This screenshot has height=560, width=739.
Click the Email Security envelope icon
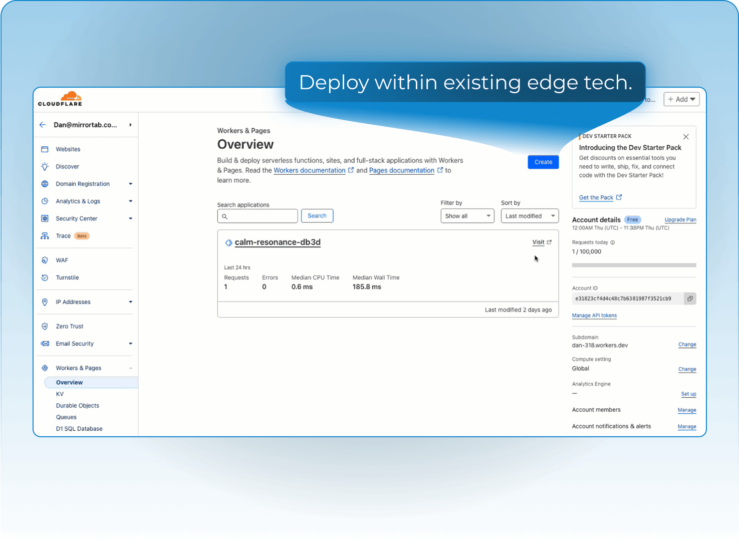[x=45, y=344]
